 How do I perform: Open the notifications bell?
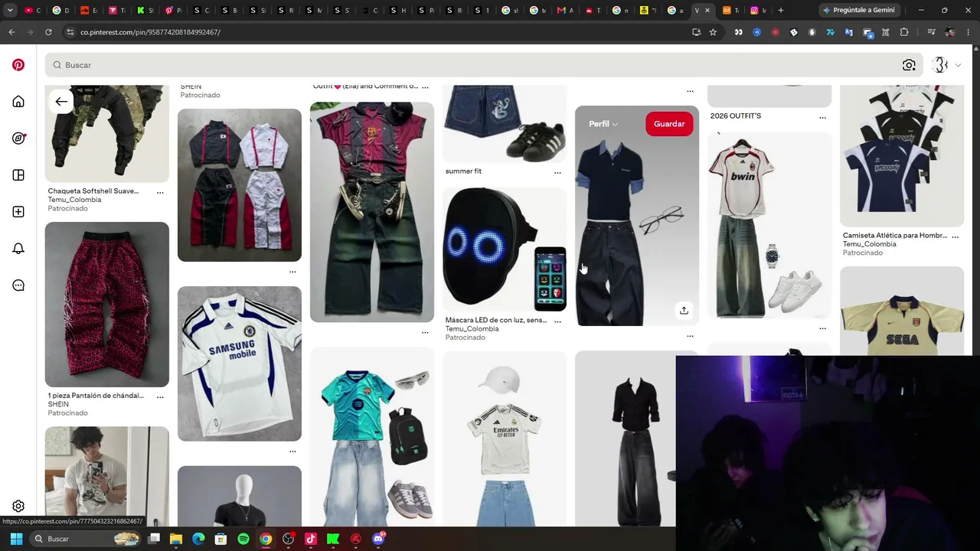[18, 249]
